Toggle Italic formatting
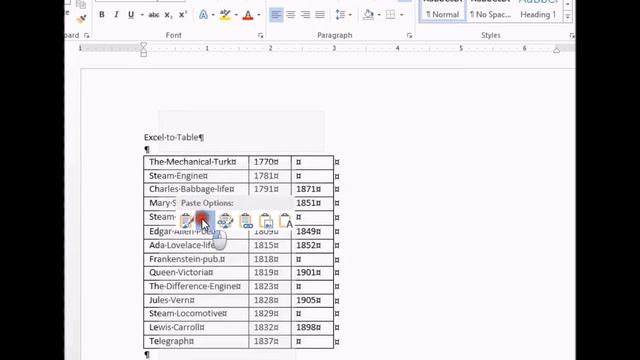This screenshot has width=640, height=360. click(x=116, y=15)
